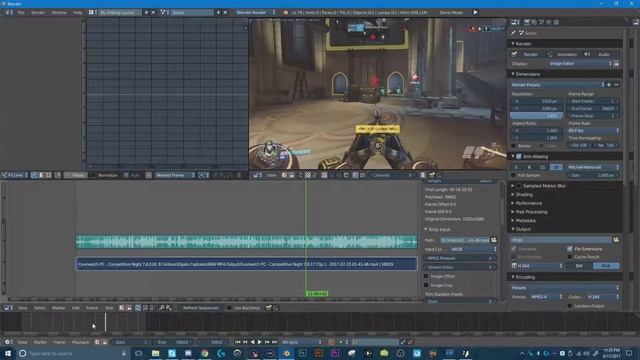Expand the Shading panel
This screenshot has width=640, height=360.
pyautogui.click(x=524, y=195)
